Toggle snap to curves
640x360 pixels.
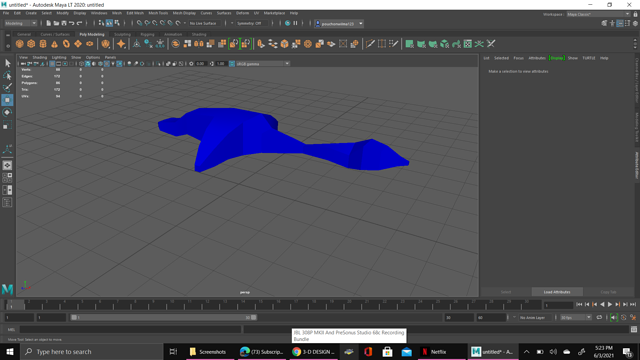pos(147,23)
